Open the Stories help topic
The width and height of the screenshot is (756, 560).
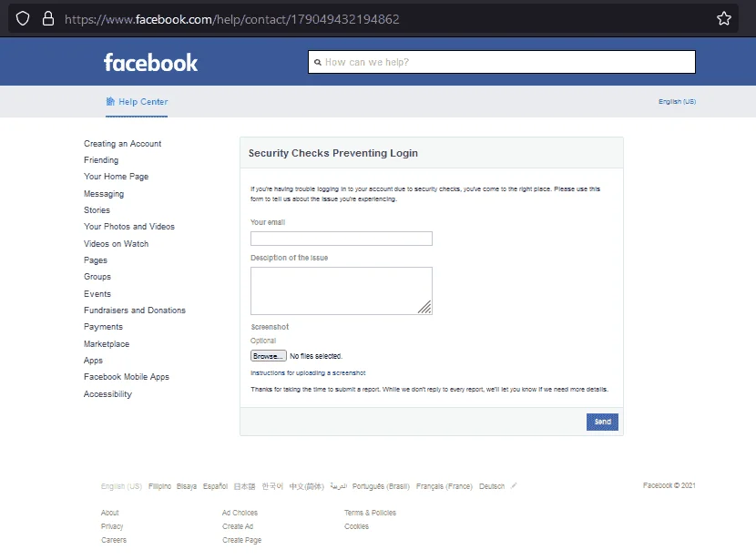(97, 210)
